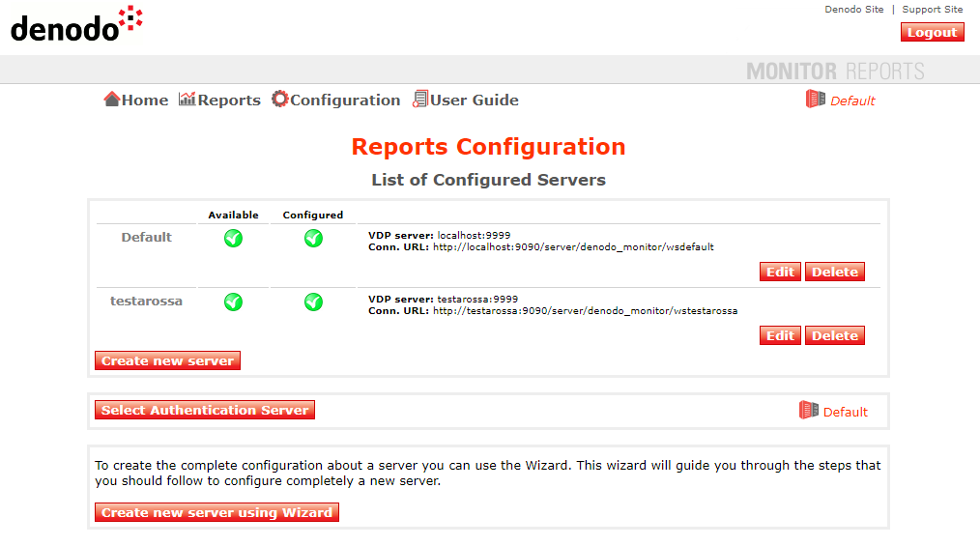
Task: Open the Configuration menu item
Action: 336,100
